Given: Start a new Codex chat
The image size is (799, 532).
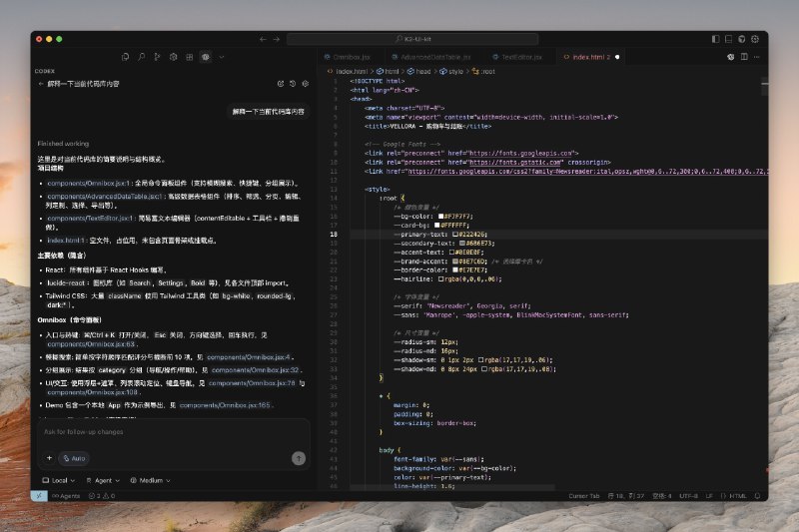Looking at the screenshot, I should click(281, 84).
